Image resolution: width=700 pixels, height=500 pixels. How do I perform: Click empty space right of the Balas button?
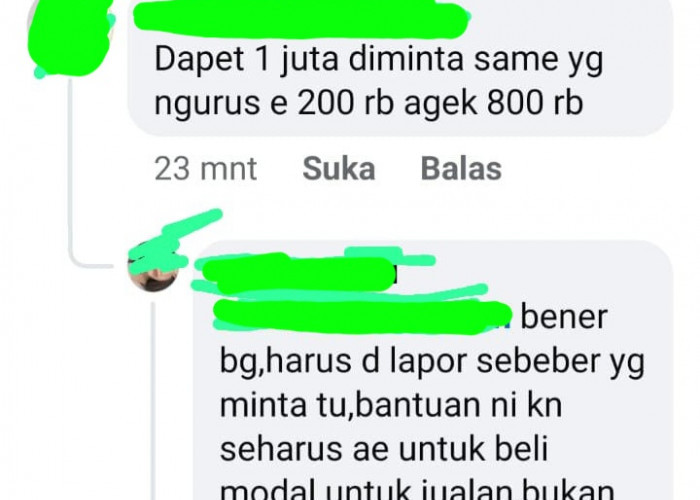point(589,169)
